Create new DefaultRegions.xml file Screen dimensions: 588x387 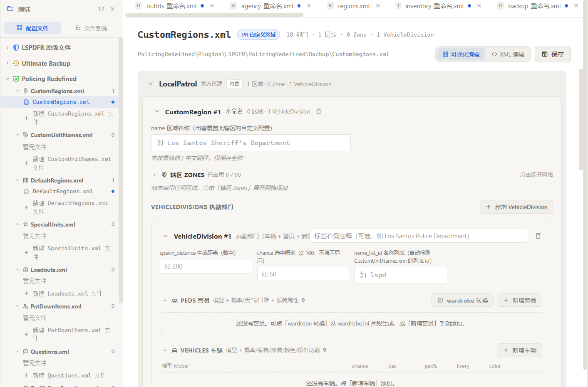69,207
